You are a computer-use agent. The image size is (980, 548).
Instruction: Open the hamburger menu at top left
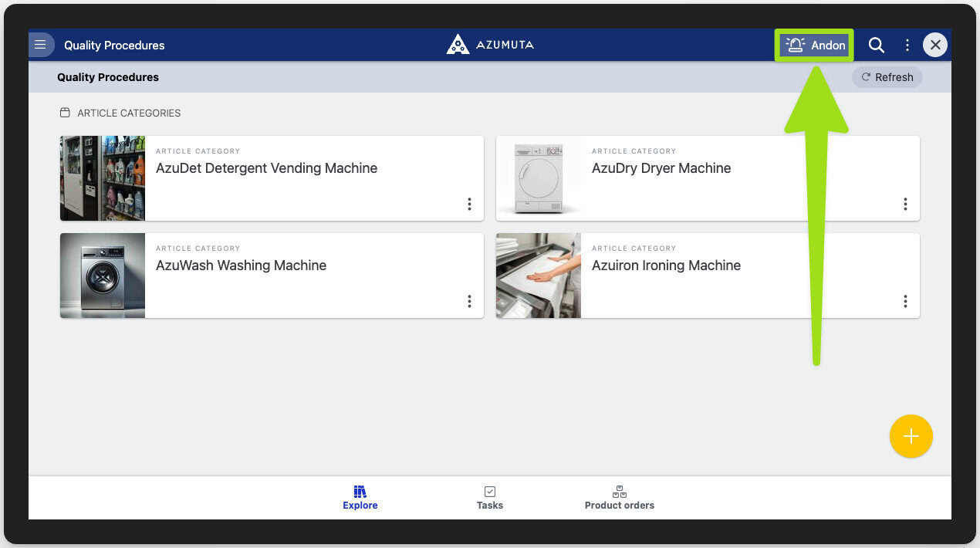(x=41, y=44)
